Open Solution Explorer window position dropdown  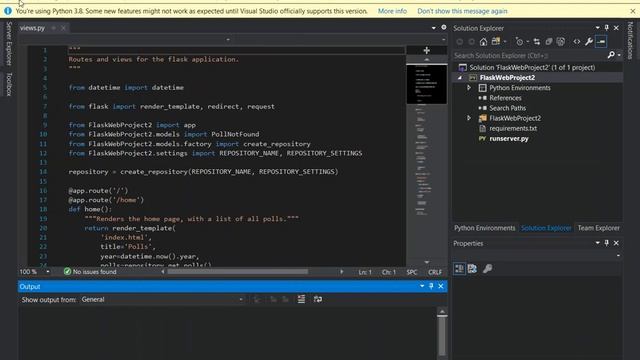pyautogui.click(x=598, y=28)
